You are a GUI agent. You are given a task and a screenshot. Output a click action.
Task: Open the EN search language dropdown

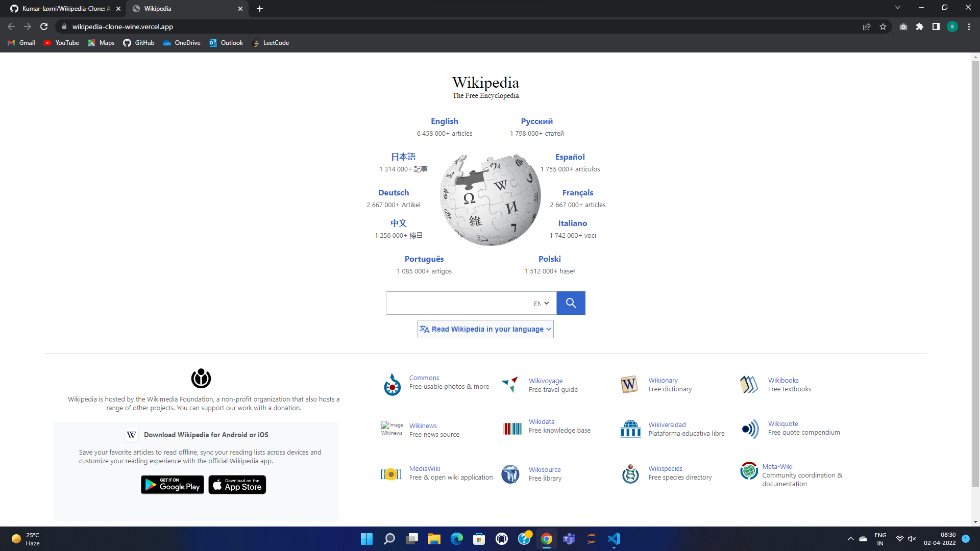tap(542, 304)
